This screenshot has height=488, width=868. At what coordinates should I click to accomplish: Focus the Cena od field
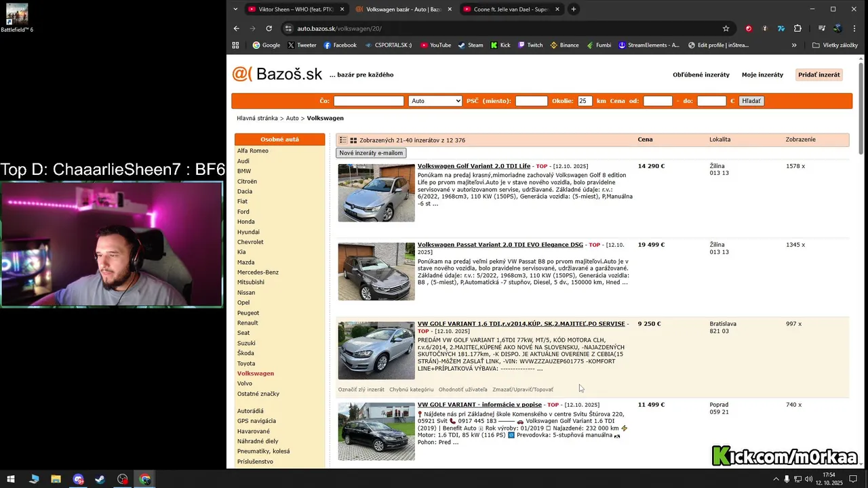pos(658,101)
